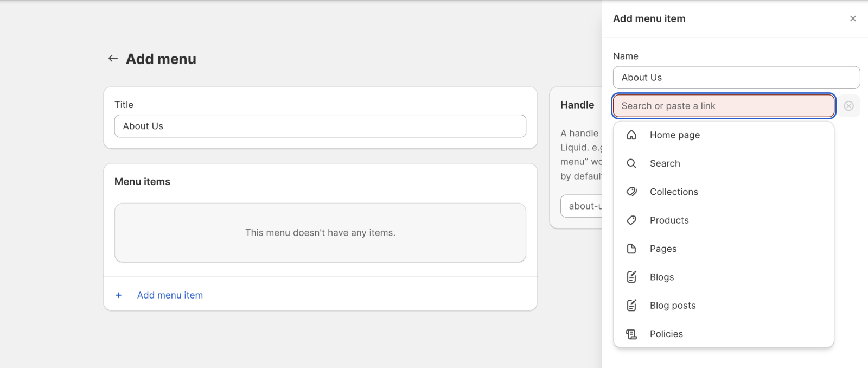Click the Menu items heading

142,182
